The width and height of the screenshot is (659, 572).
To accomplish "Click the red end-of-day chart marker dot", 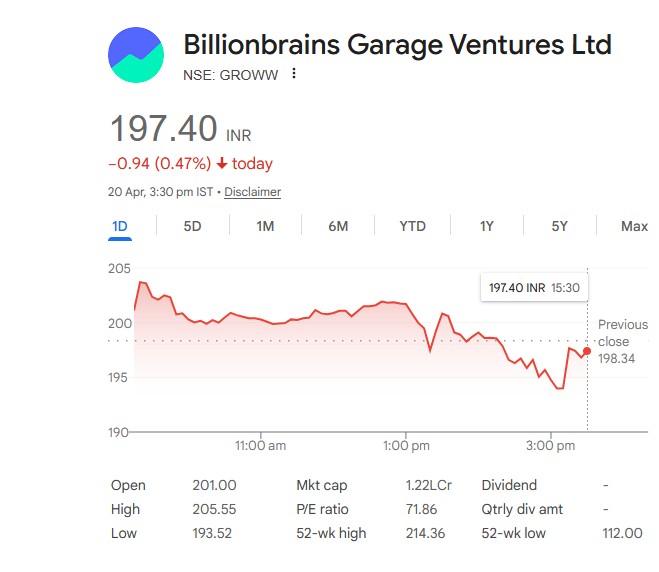I will [587, 351].
